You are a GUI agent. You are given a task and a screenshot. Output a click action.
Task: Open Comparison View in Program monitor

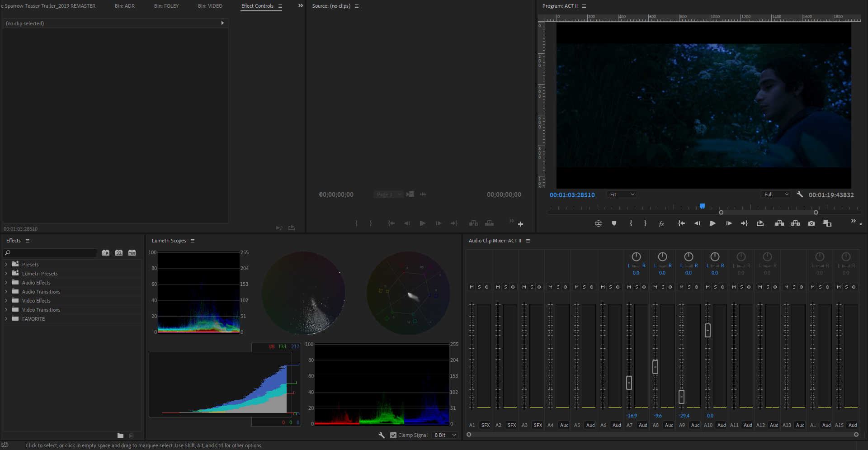point(827,223)
